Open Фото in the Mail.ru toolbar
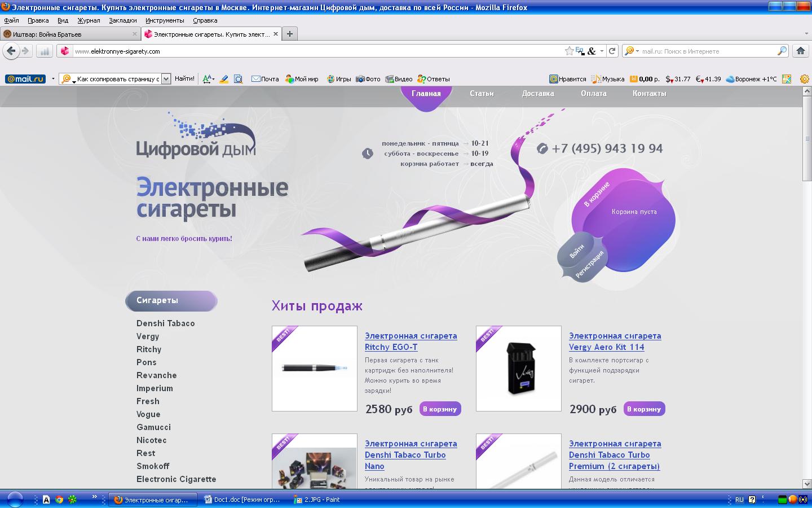 click(368, 79)
